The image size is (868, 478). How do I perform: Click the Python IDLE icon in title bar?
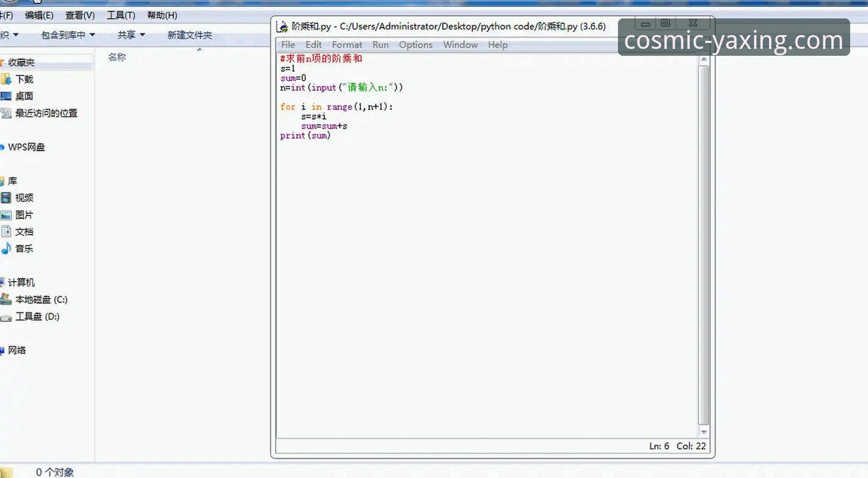pyautogui.click(x=282, y=26)
